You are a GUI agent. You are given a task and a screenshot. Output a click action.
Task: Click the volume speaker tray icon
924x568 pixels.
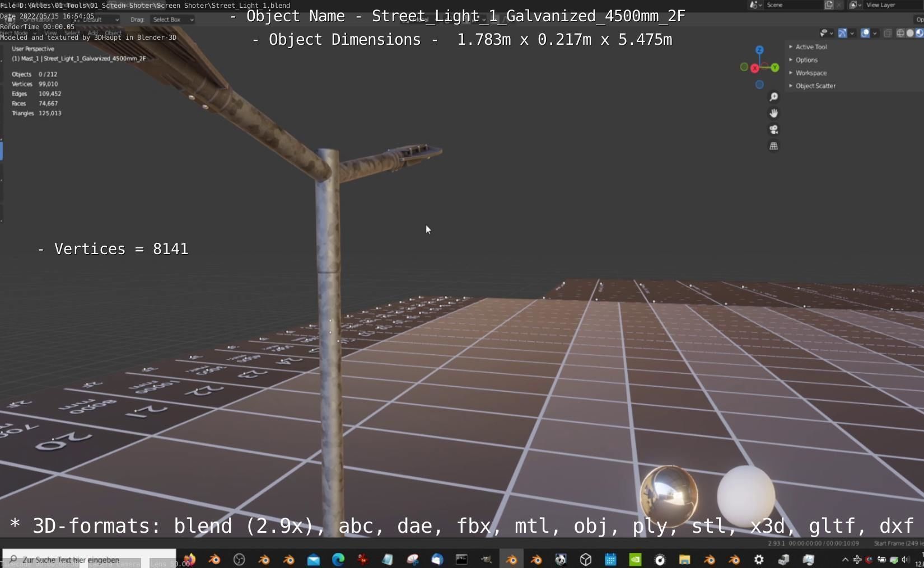[905, 559]
